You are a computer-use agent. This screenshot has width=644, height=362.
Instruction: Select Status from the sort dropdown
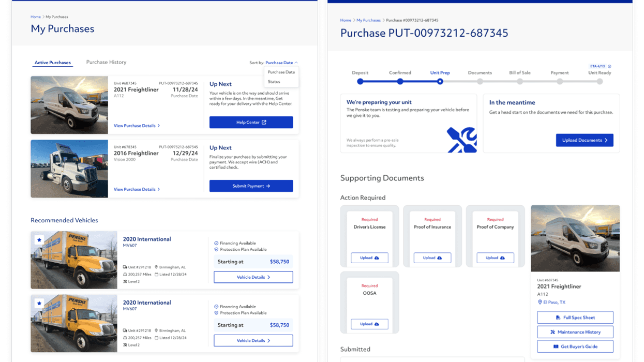(x=273, y=81)
